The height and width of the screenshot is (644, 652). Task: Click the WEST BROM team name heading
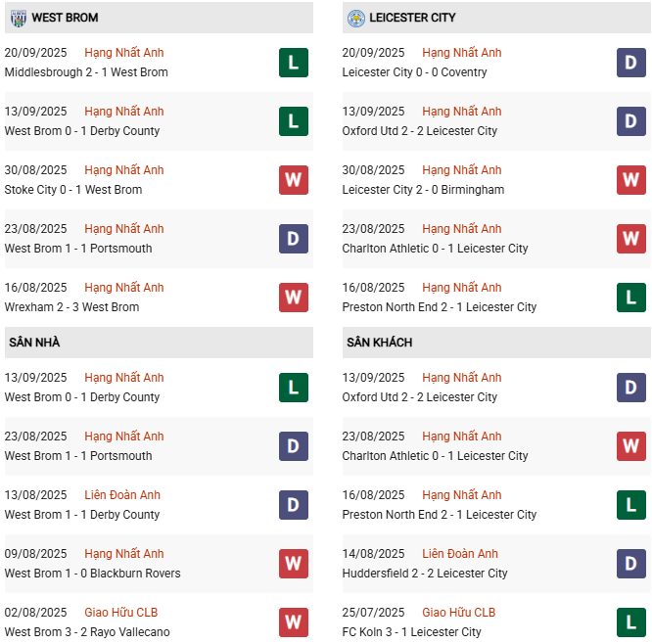coord(65,18)
